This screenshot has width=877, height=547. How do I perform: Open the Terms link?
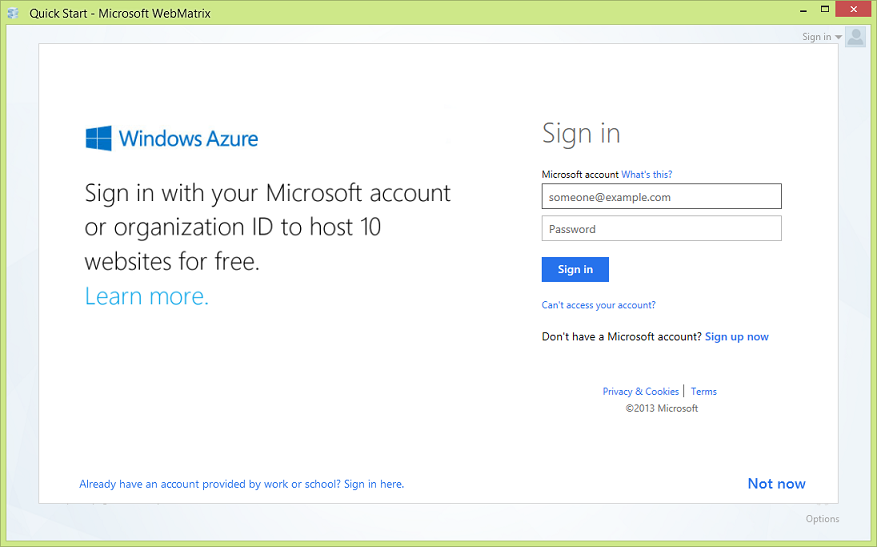704,392
